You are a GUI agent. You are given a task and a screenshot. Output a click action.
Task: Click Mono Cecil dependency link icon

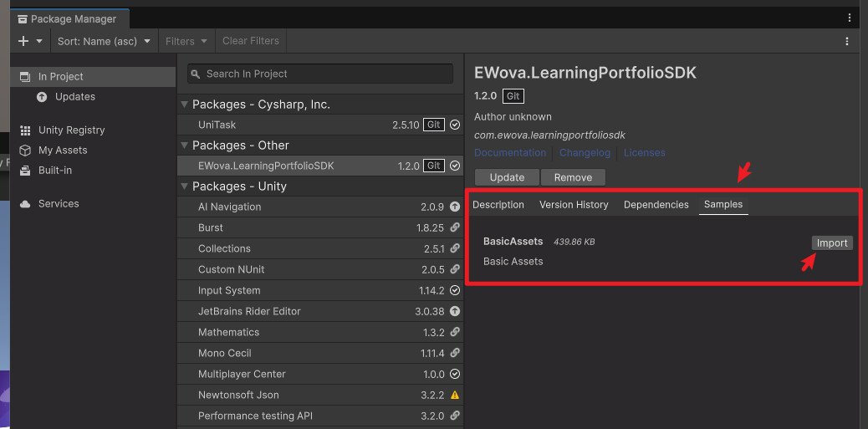click(x=455, y=353)
